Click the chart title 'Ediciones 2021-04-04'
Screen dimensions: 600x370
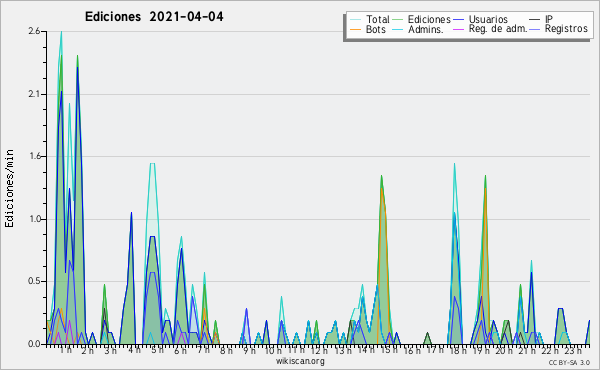(x=154, y=17)
